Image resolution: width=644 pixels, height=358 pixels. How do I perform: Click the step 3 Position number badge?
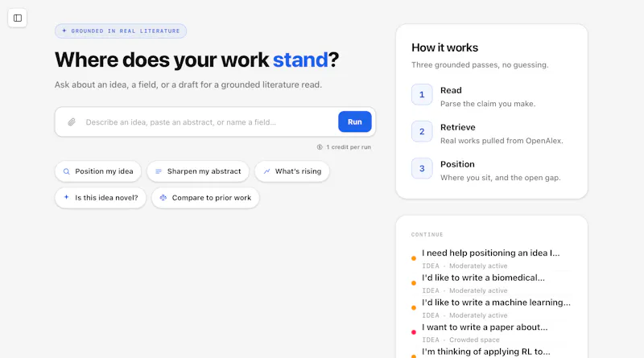tap(422, 169)
